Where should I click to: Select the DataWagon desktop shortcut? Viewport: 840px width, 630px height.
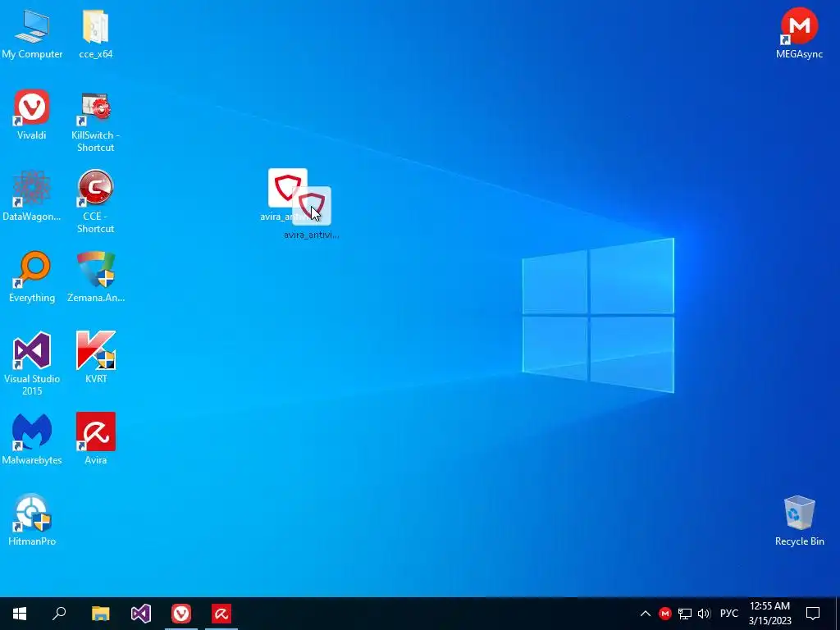tap(32, 195)
